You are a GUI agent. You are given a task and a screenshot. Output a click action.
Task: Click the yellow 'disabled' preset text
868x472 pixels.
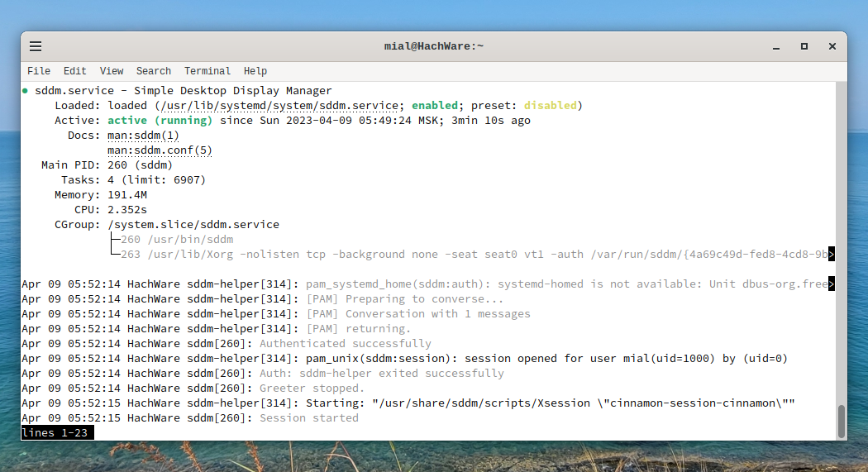(551, 106)
